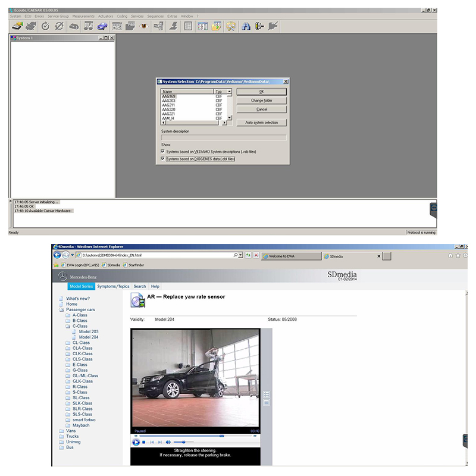Collapse the Passenger cars folder

[x=62, y=309]
